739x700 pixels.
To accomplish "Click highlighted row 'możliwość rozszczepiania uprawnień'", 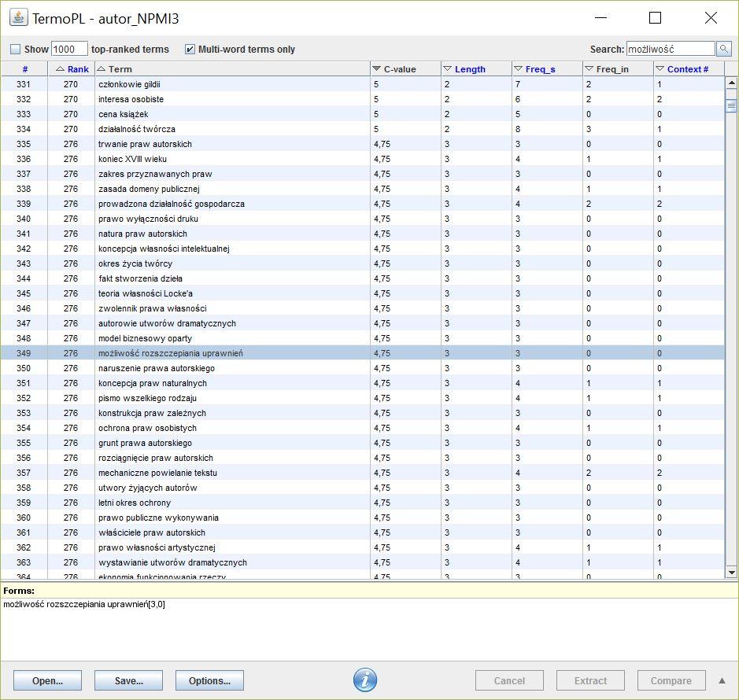I will 363,353.
